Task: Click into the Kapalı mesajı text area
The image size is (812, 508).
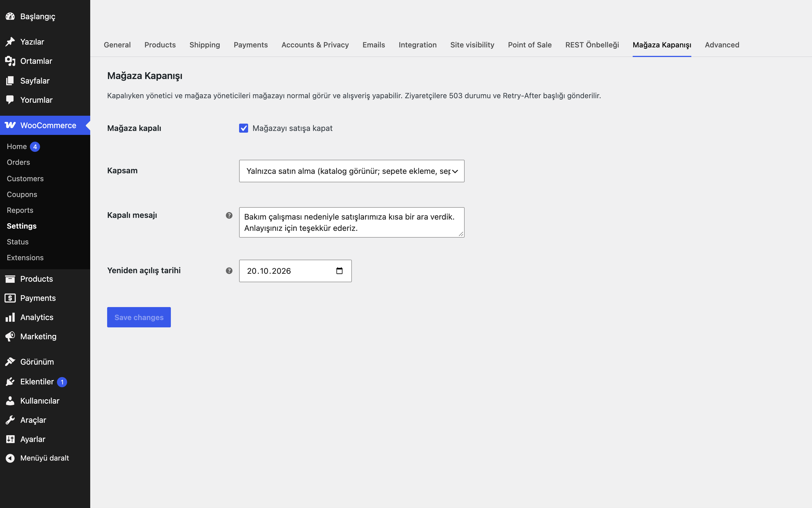Action: [352, 222]
